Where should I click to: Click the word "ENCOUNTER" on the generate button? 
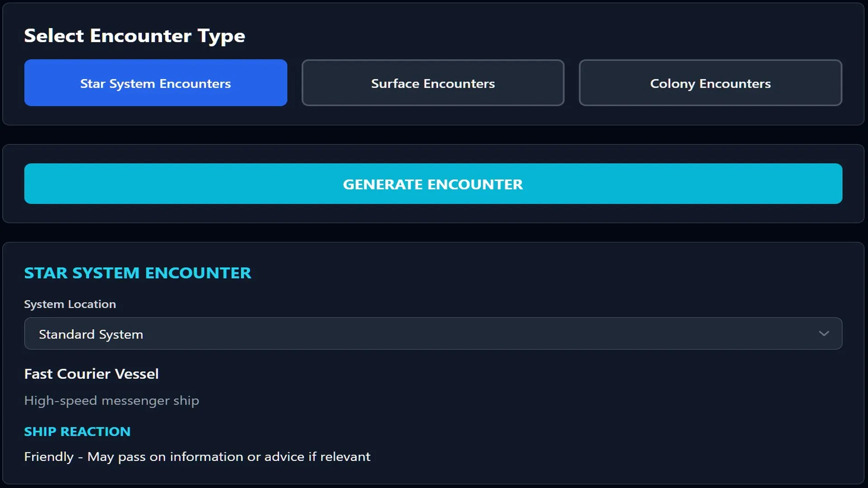[475, 184]
